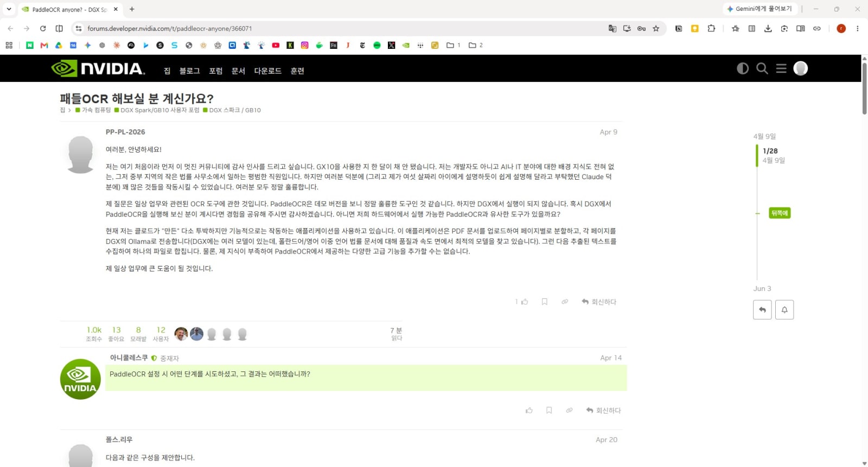
Task: Click the timeline reply arrow button
Action: pos(762,310)
